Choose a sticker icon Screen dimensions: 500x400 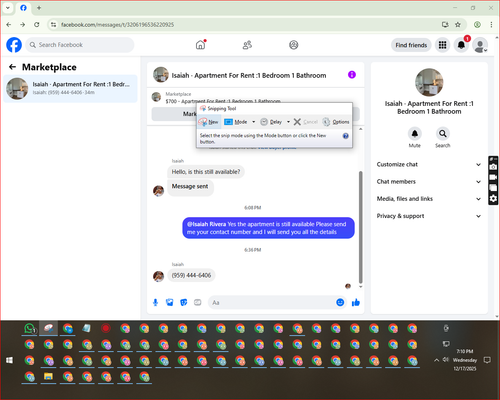(x=184, y=302)
